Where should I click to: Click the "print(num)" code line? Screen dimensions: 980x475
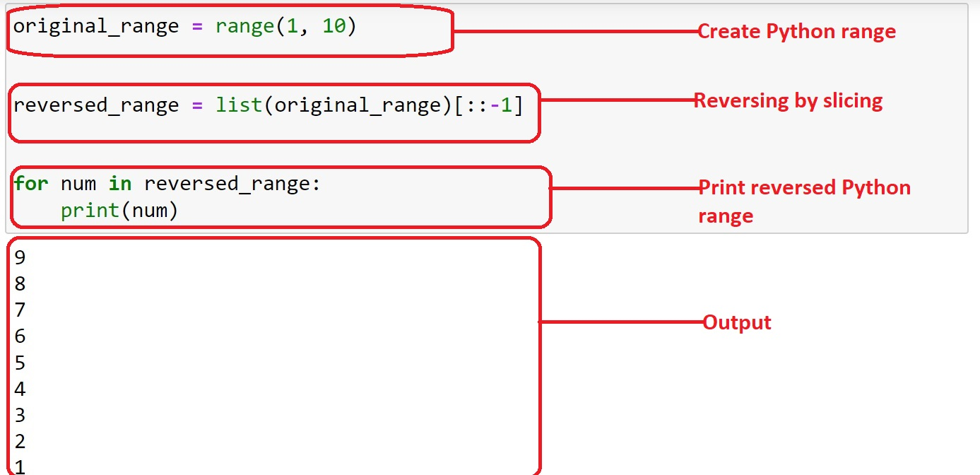tap(119, 211)
